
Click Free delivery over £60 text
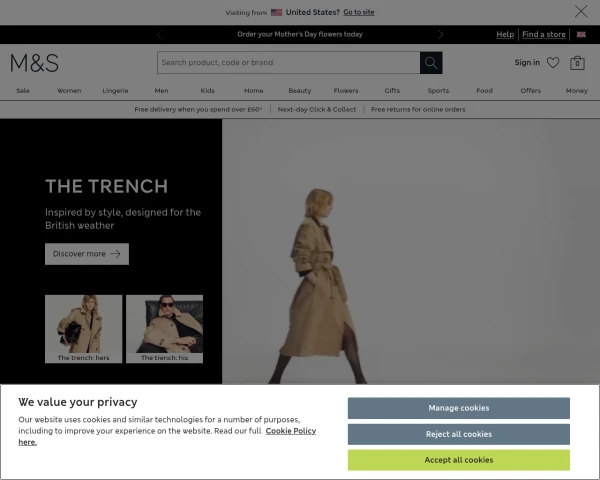(198, 109)
